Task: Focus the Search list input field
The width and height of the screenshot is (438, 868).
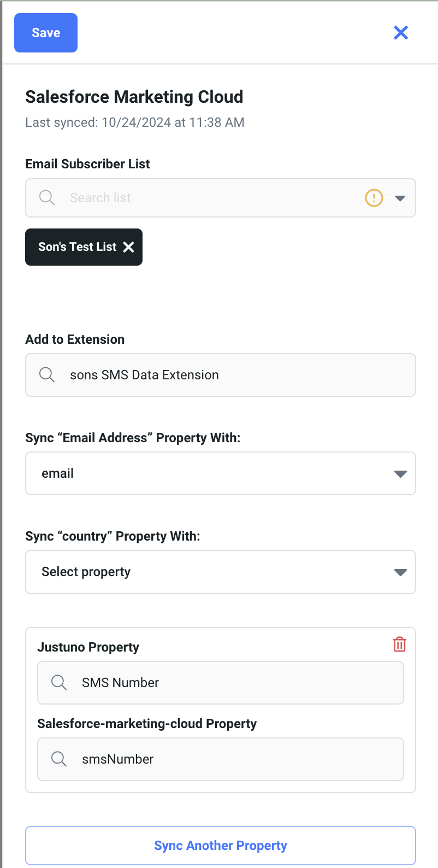Action: pyautogui.click(x=208, y=198)
